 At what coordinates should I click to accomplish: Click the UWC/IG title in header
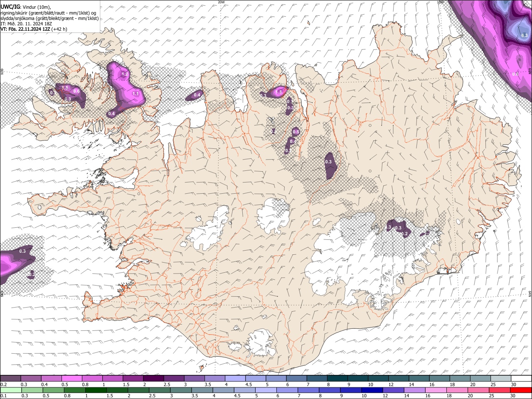(10, 7)
